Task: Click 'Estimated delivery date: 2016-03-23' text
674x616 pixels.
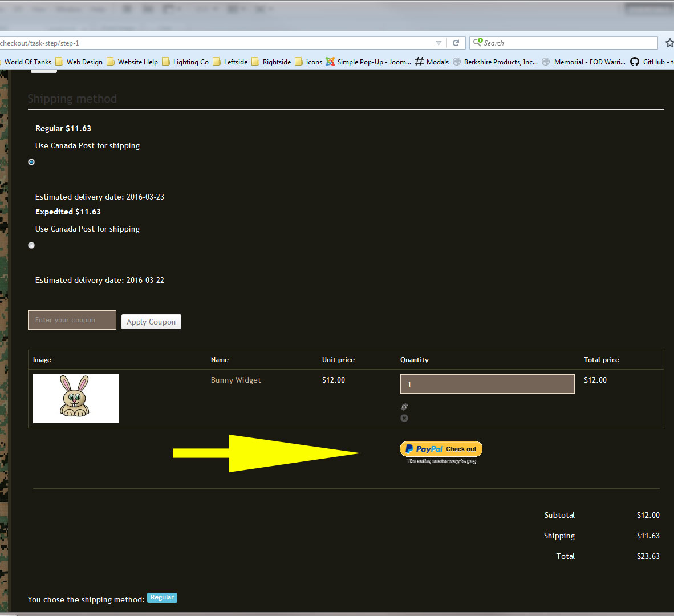Action: 100,197
